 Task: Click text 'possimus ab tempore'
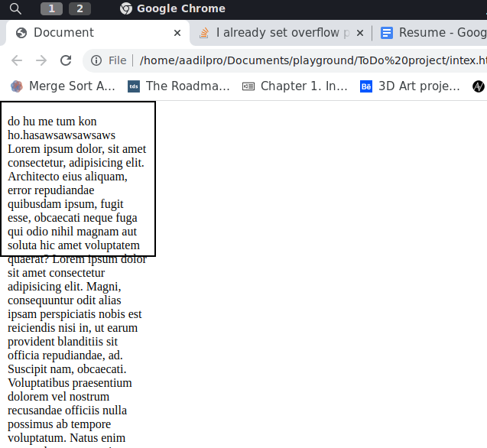(59, 424)
